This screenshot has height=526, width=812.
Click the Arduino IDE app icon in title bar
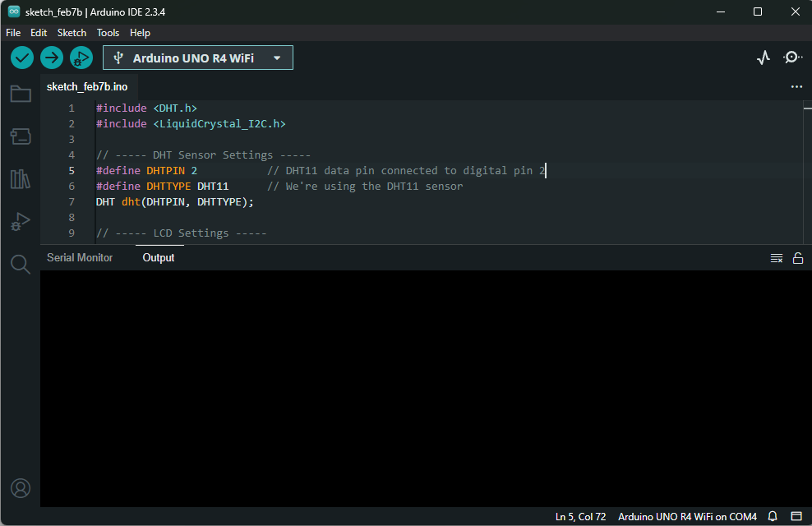[x=14, y=12]
